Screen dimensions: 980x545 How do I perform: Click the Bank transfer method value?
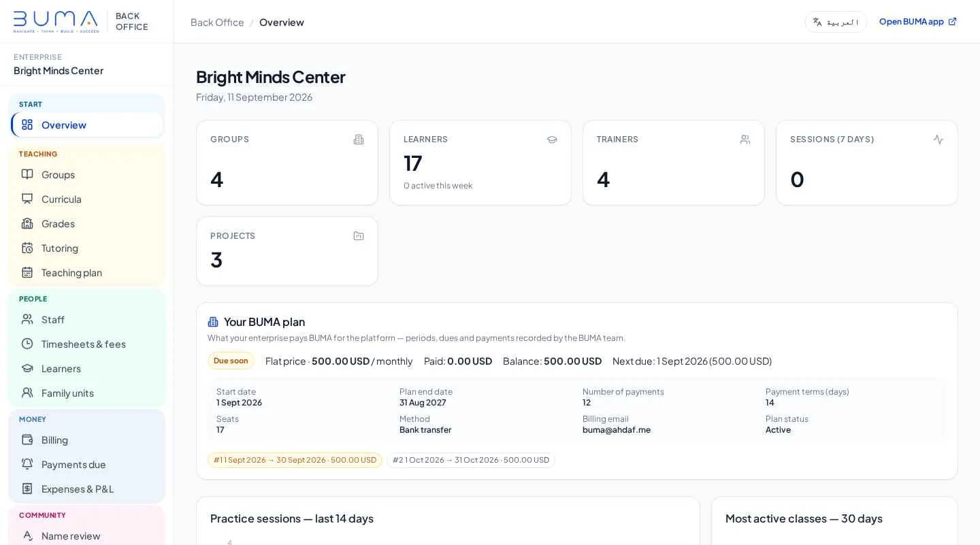425,430
